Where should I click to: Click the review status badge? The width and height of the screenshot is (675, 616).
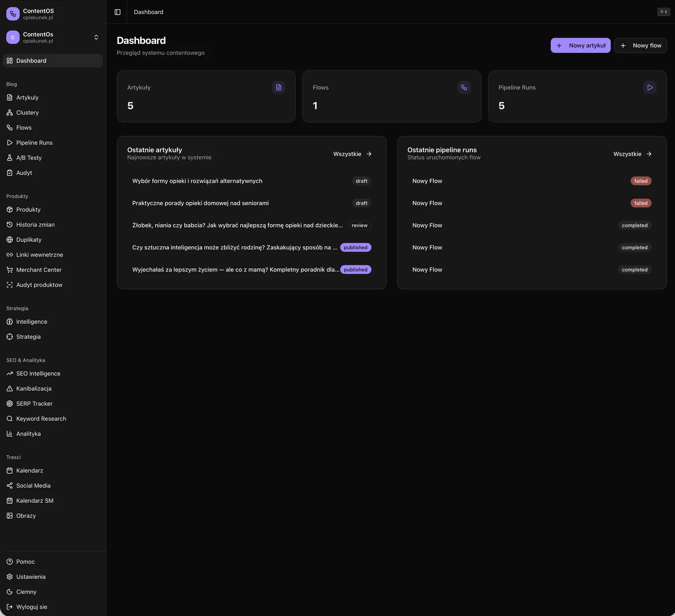pos(360,225)
